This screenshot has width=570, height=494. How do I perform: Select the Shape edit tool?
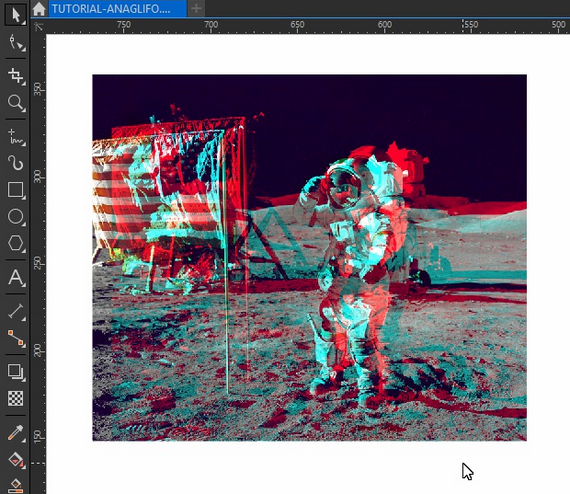coord(15,43)
